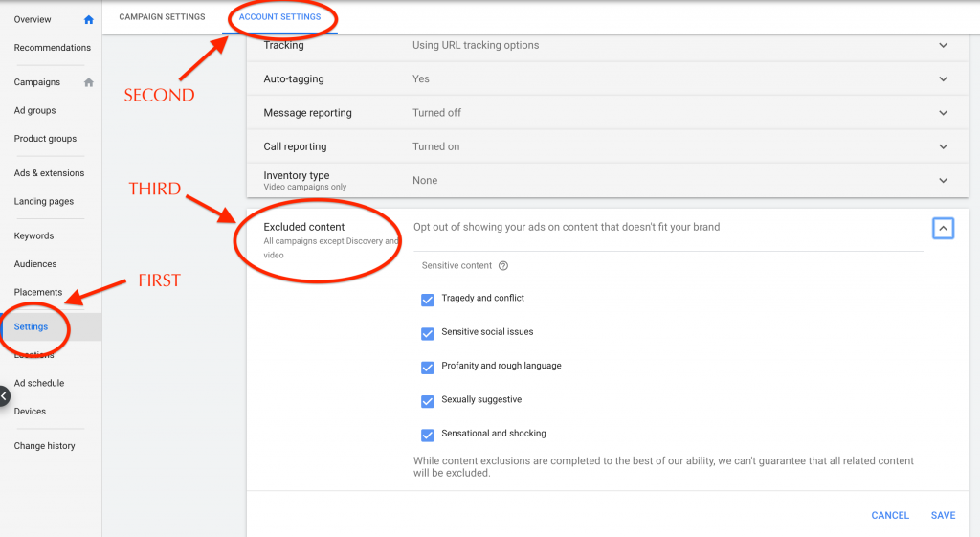Click the home icon next to Overview

point(89,19)
